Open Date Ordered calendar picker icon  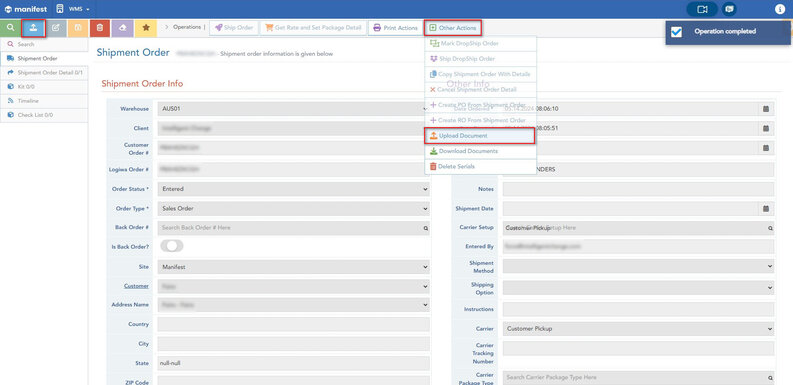pos(766,109)
